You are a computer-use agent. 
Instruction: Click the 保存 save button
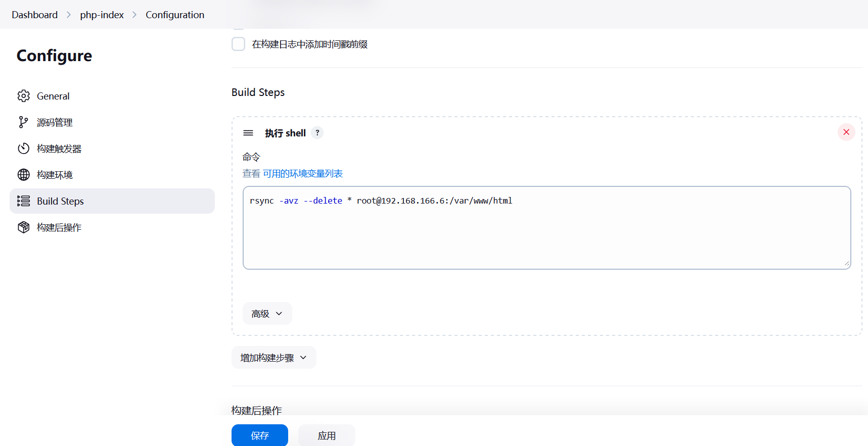260,435
